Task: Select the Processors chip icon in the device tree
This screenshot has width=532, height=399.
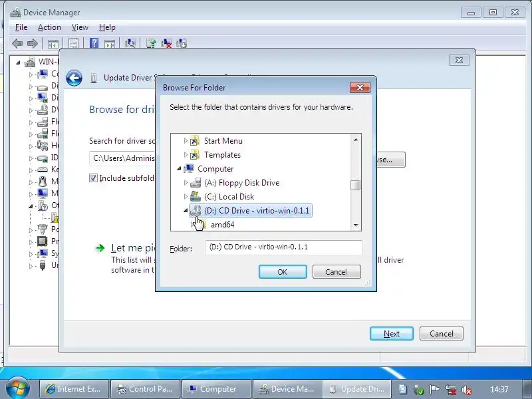Action: point(43,241)
